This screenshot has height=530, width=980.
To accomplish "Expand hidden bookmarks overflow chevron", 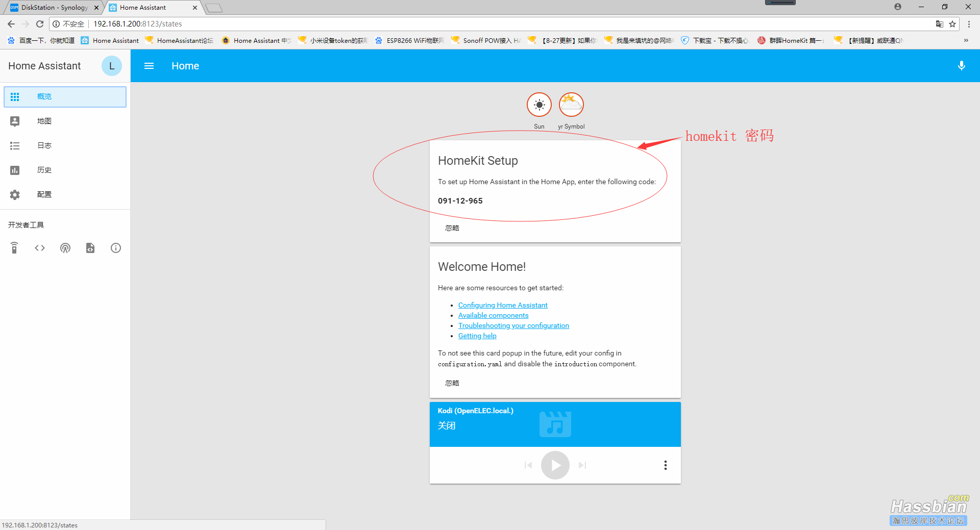I will click(966, 40).
